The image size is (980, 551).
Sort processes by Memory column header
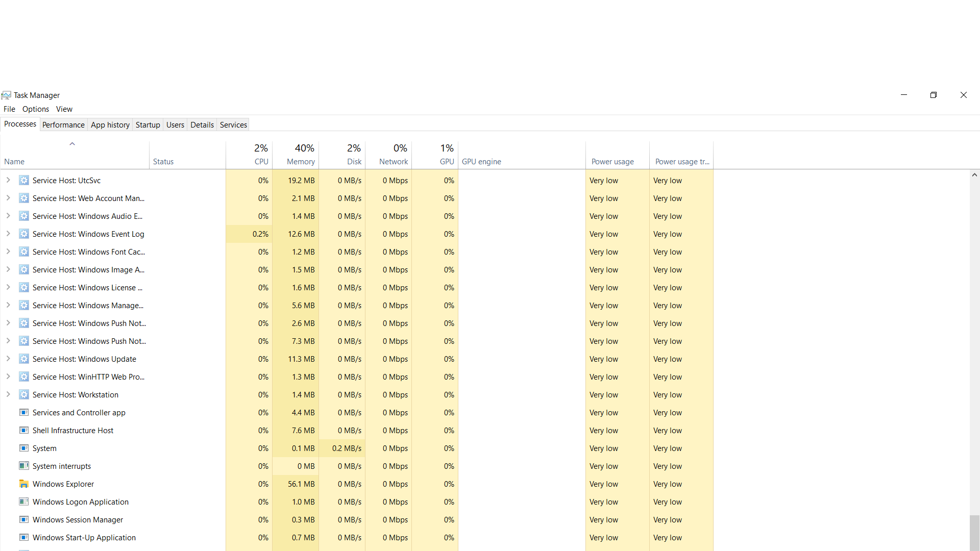tap(300, 161)
